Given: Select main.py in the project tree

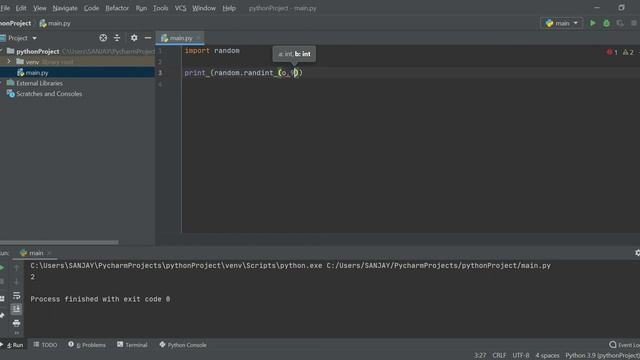Looking at the screenshot, I should tap(37, 73).
